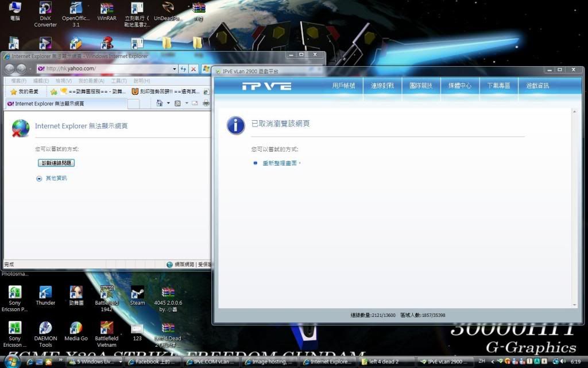This screenshot has width=588, height=368.
Task: Click the 重新整理畫面 link
Action: click(281, 163)
